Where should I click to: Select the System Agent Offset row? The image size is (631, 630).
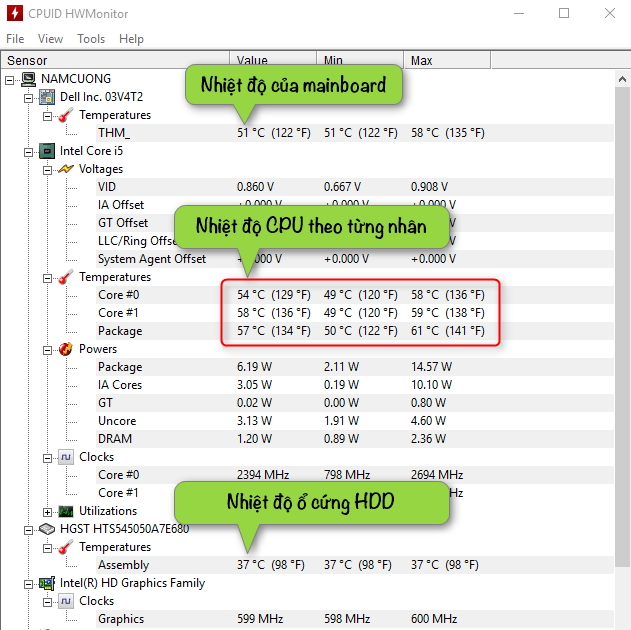355,259
